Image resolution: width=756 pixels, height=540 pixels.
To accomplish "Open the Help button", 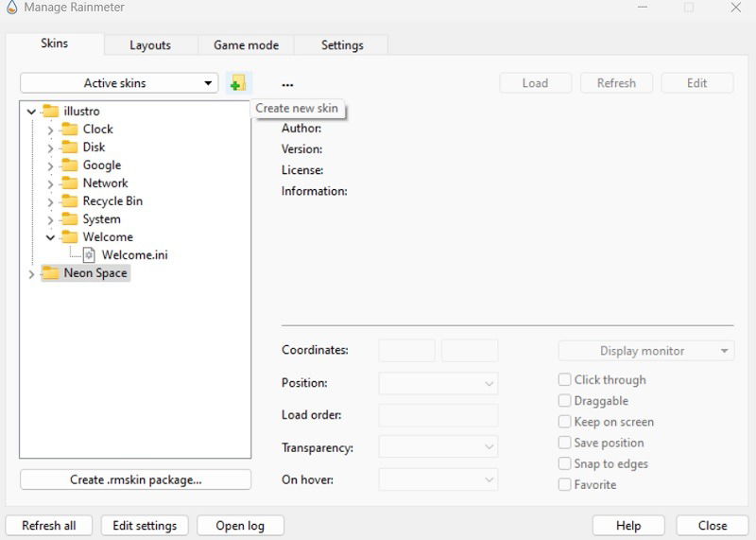I will [x=628, y=526].
